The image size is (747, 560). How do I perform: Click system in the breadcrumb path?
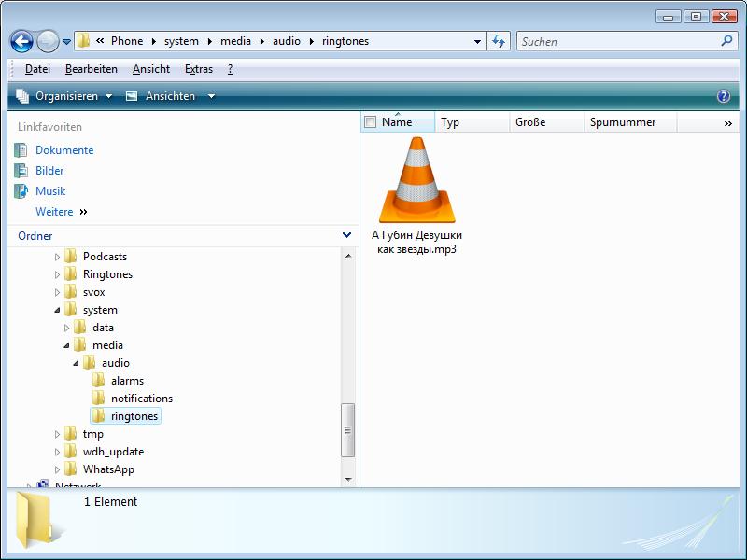pos(181,41)
